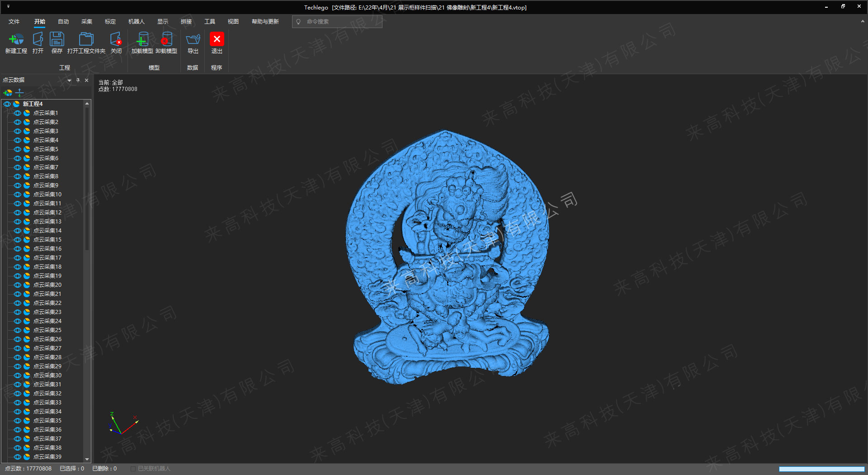
Task: Hide 点云采集5 using its eye icon
Action: pyautogui.click(x=17, y=149)
